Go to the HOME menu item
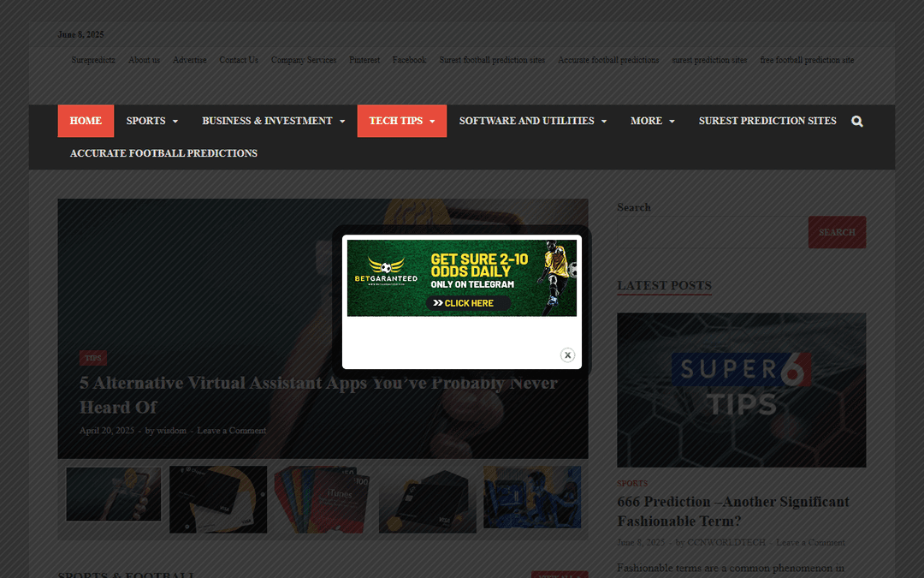This screenshot has width=924, height=578. (x=86, y=121)
